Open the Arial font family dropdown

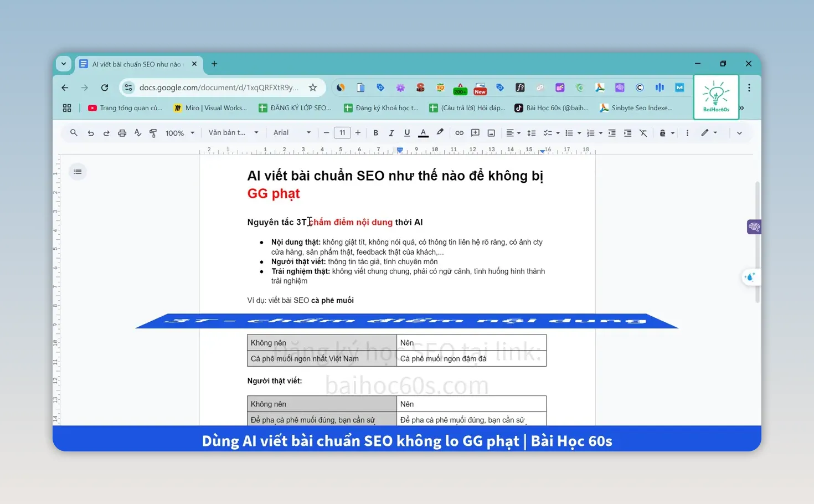pos(292,133)
